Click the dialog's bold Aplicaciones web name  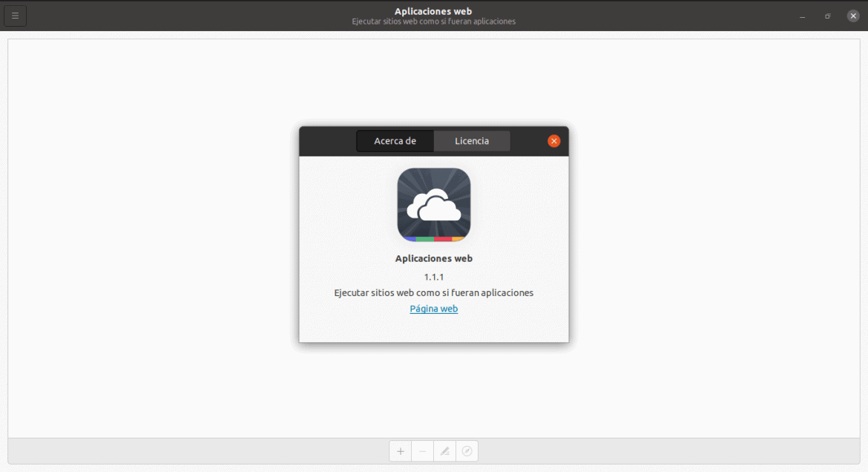tap(434, 258)
